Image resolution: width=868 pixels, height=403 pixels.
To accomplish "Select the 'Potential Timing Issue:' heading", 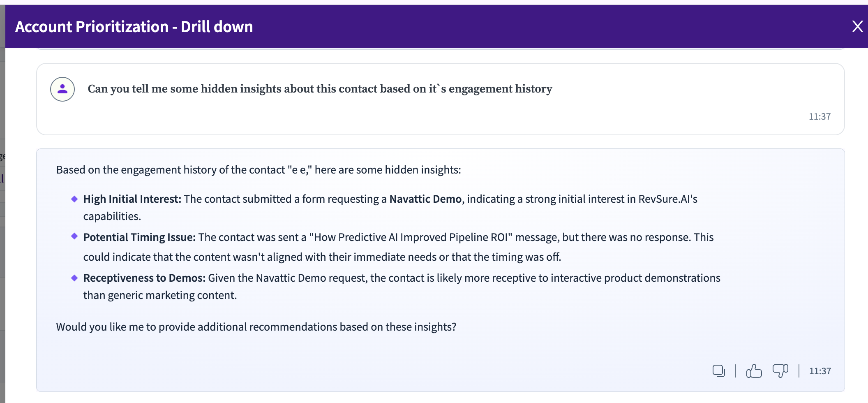I will point(139,237).
